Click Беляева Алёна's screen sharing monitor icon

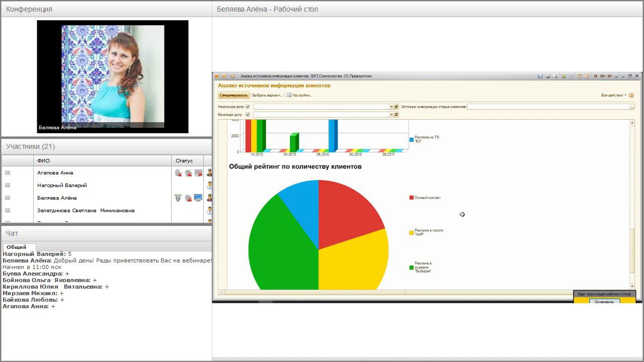[198, 198]
